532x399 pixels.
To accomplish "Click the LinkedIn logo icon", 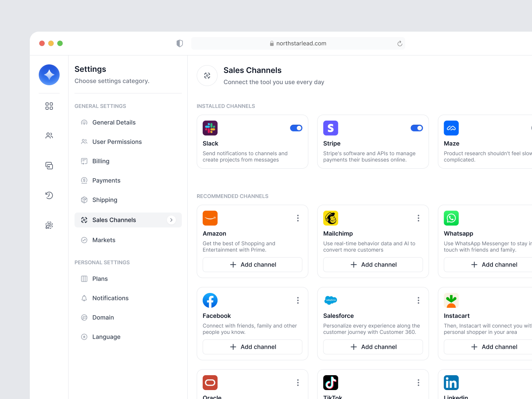I will 451,383.
